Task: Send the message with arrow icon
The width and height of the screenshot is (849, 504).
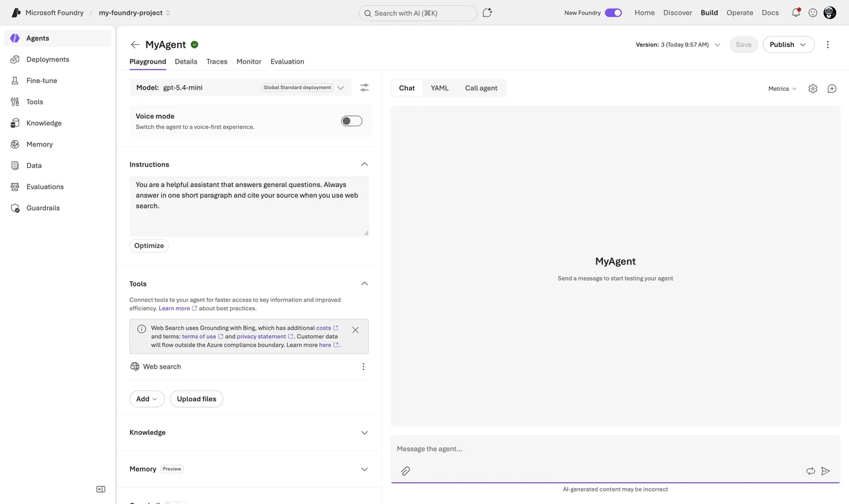Action: tap(826, 471)
